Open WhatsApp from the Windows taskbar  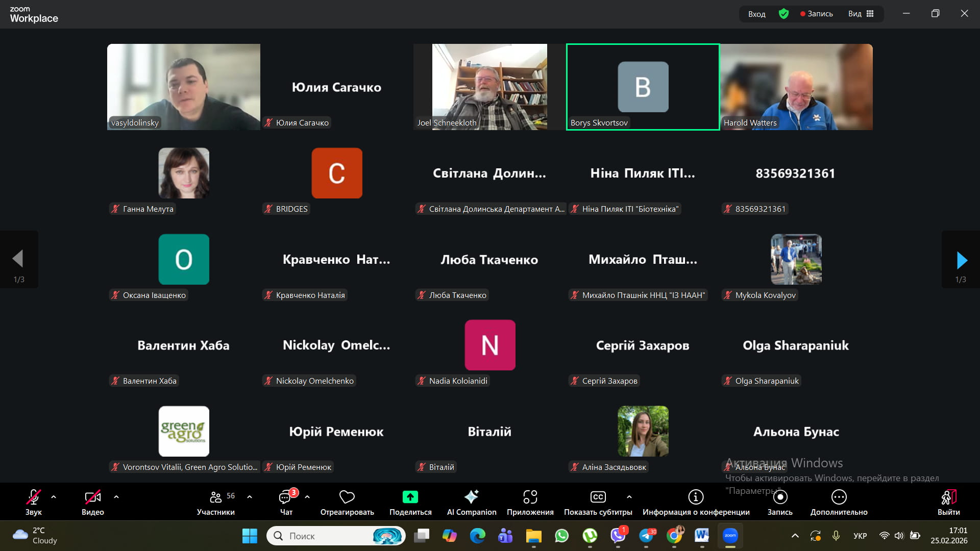pos(561,536)
